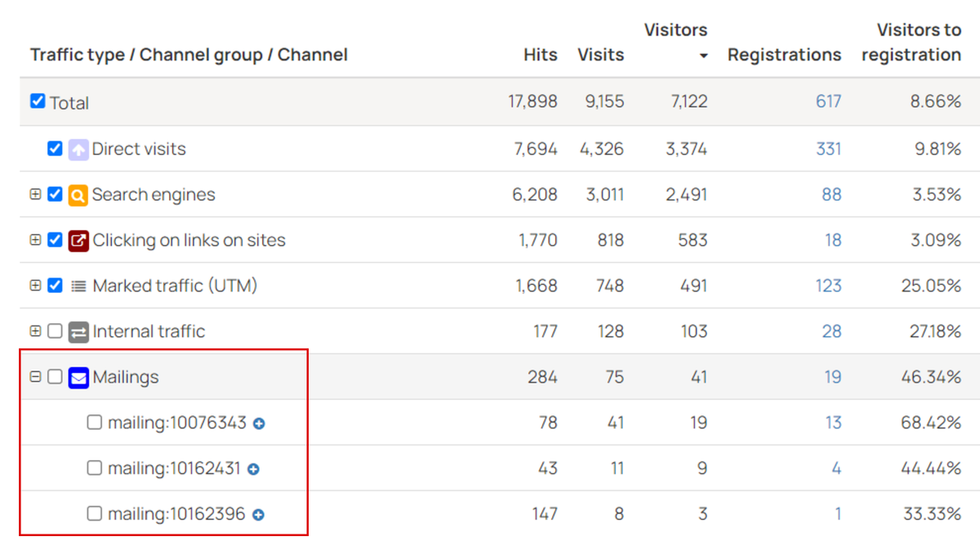Check the mailing:10076343 checkbox

point(95,423)
